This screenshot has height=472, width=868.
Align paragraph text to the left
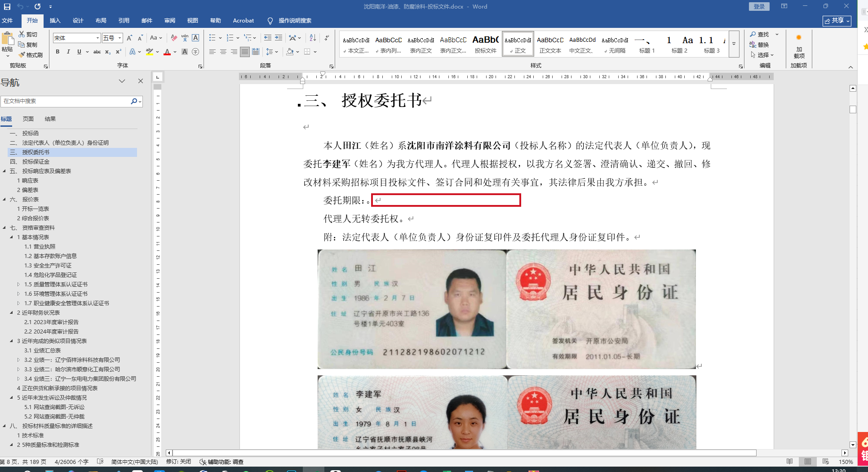213,52
